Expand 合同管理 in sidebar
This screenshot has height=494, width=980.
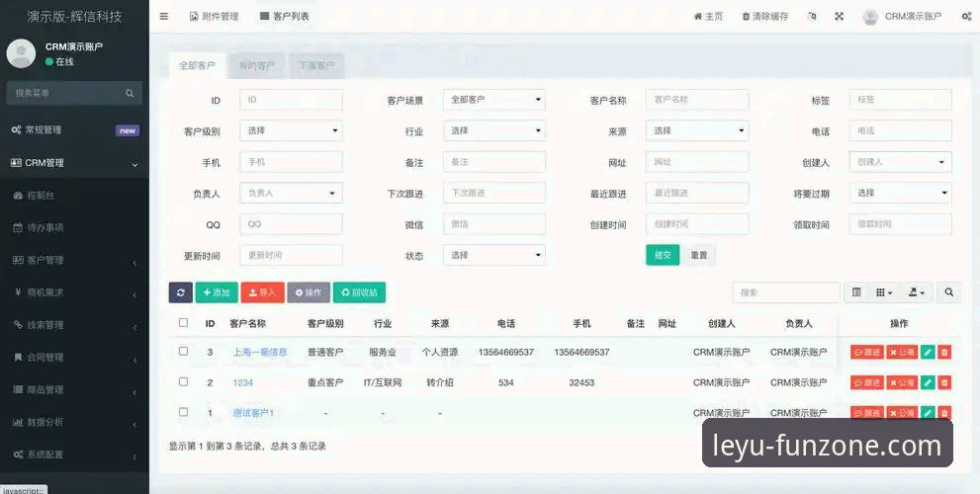74,358
